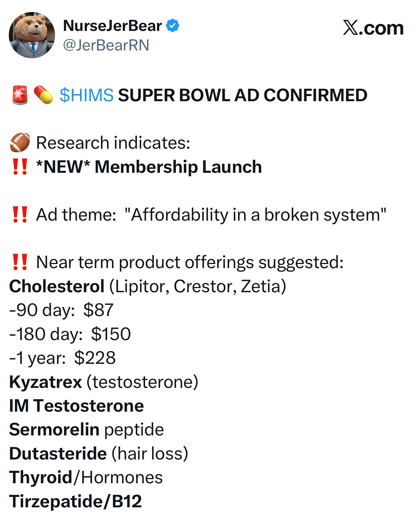Click the blue verified checkmark badge

point(173,26)
